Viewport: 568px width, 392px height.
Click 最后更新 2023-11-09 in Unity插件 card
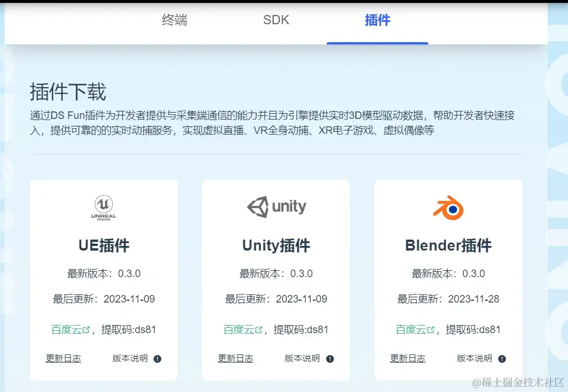[x=276, y=299]
